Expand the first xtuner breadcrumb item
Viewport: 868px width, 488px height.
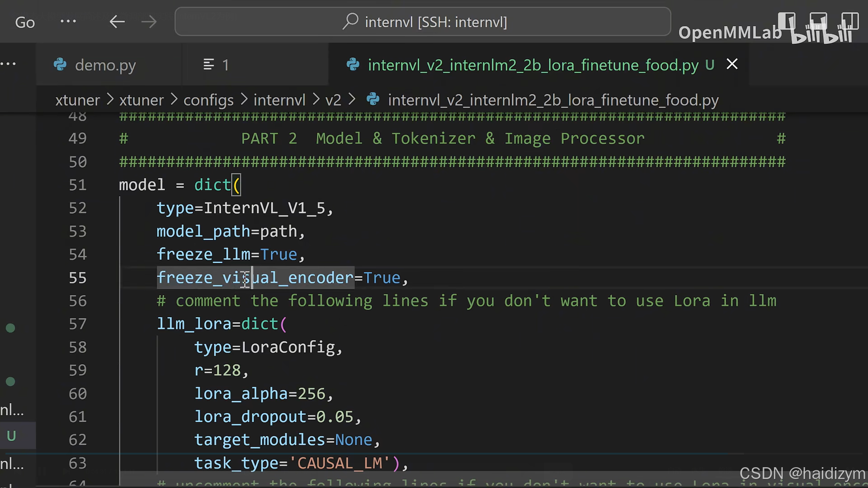77,100
